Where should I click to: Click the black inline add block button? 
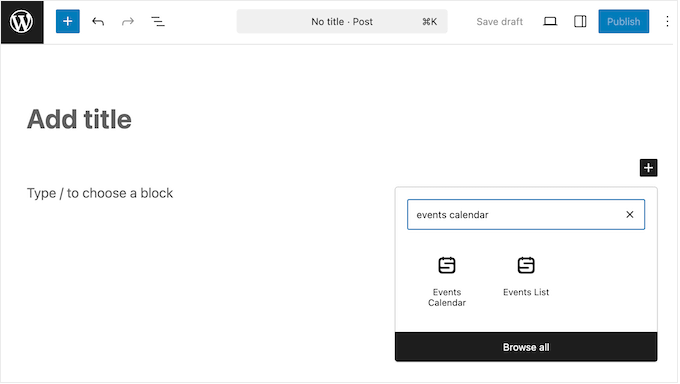(x=648, y=168)
